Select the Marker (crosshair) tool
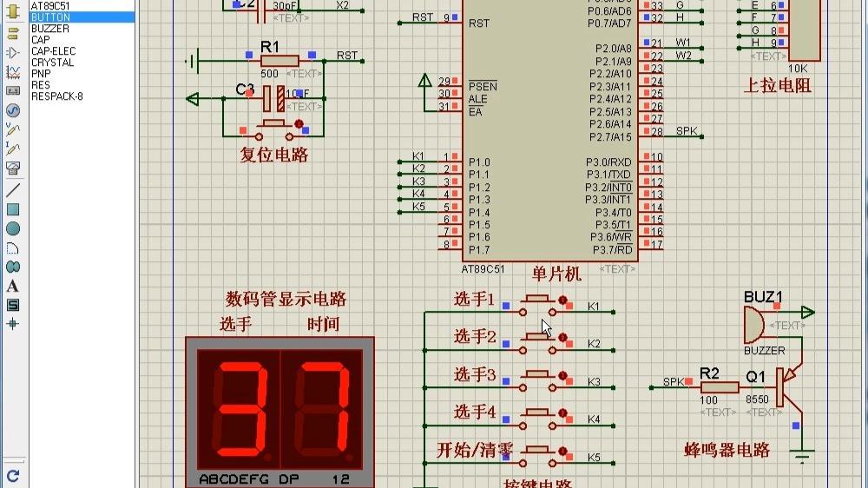 [13, 324]
